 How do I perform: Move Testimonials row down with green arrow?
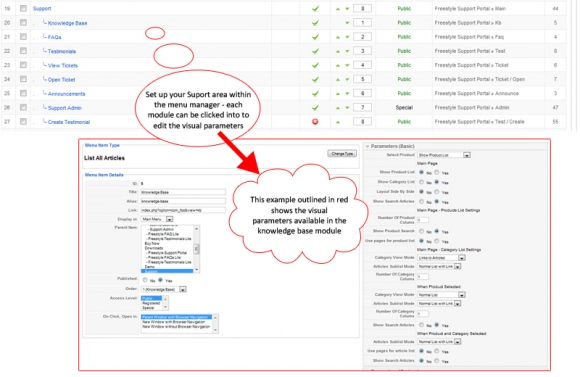coord(347,51)
